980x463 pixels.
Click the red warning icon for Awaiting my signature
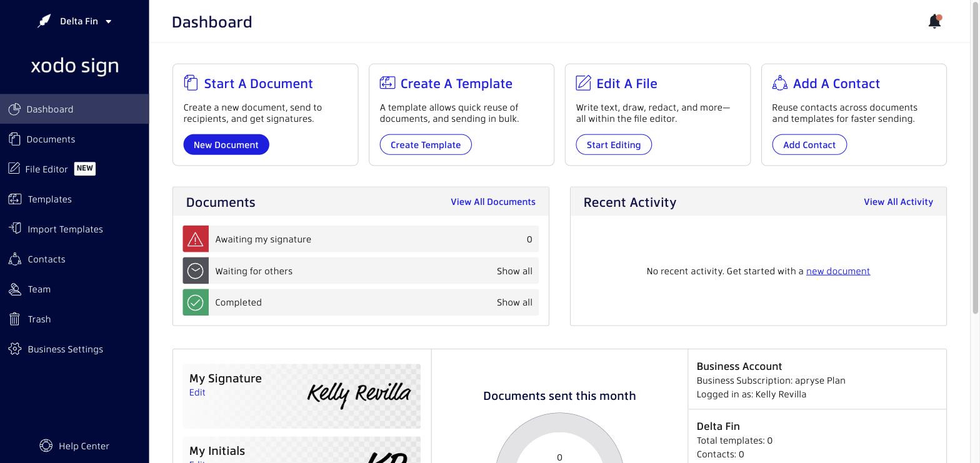(196, 239)
